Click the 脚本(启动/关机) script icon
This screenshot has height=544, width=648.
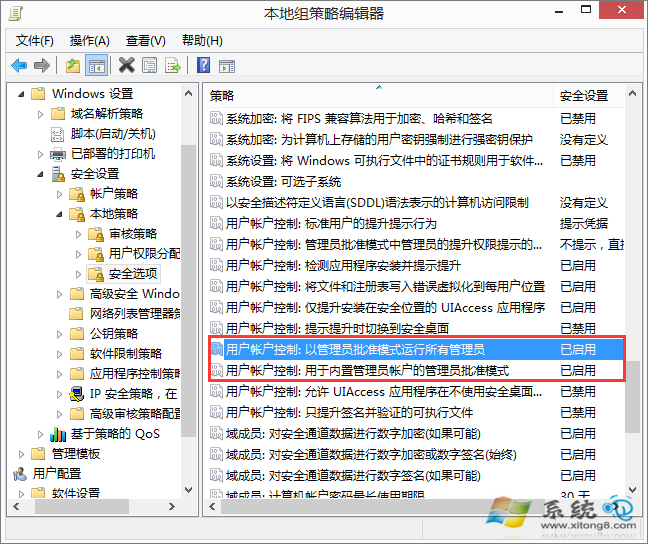pyautogui.click(x=57, y=134)
